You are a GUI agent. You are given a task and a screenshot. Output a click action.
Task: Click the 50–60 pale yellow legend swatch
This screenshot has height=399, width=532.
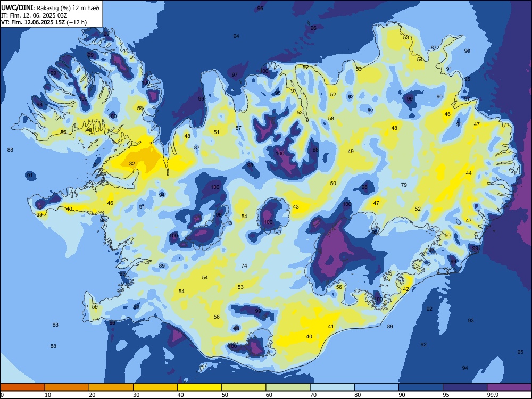click(x=244, y=387)
